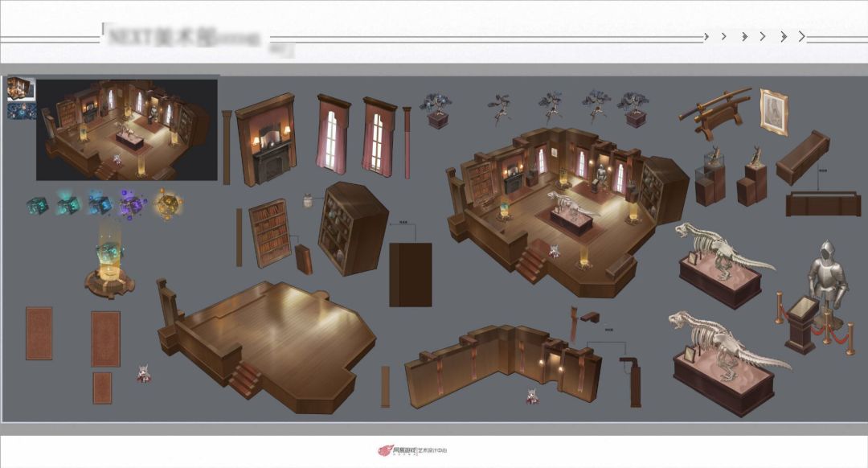Image resolution: width=868 pixels, height=468 pixels.
Task: Click the gold-framed portrait painting
Action: [x=774, y=112]
